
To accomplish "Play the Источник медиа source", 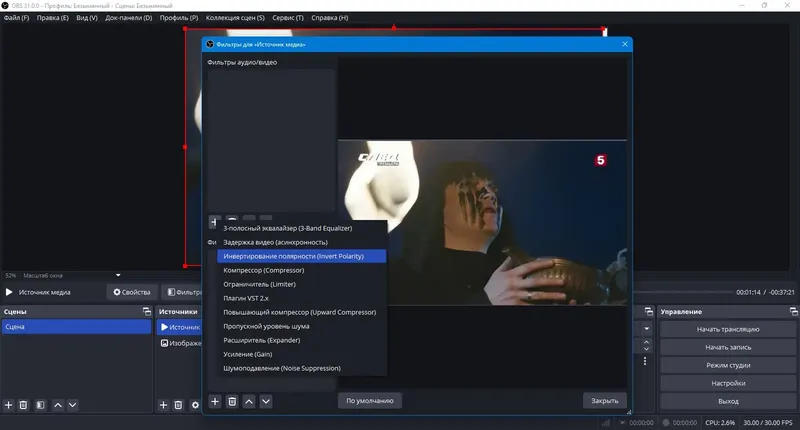I will [x=9, y=292].
